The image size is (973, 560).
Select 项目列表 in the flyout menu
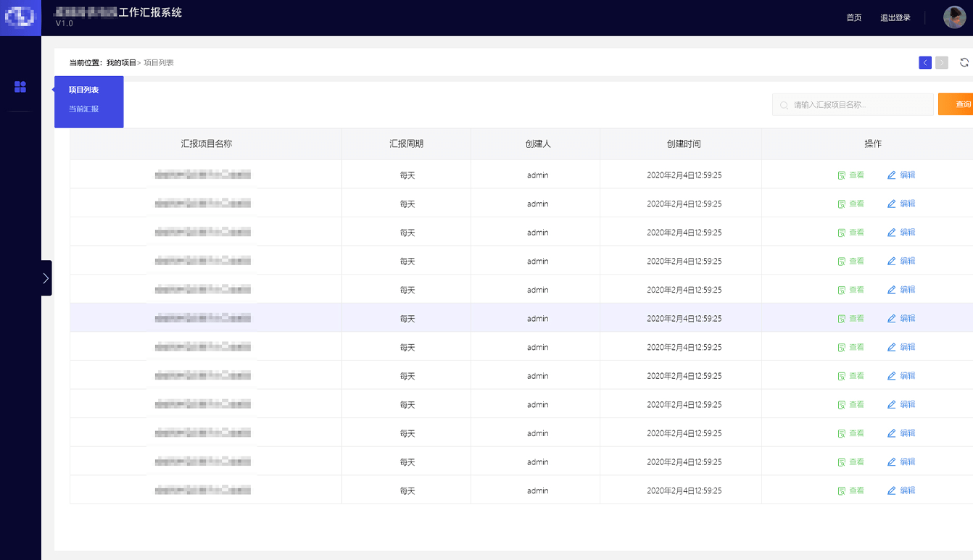point(83,90)
